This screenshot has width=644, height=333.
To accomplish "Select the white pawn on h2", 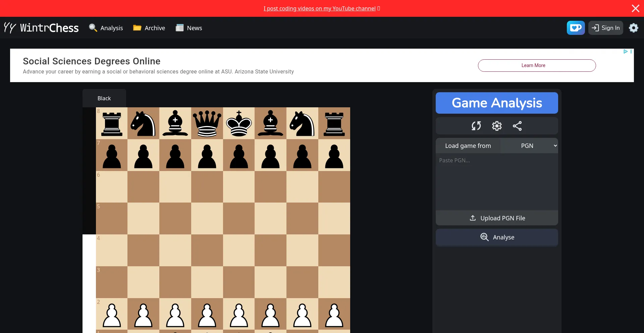I will pos(334,314).
